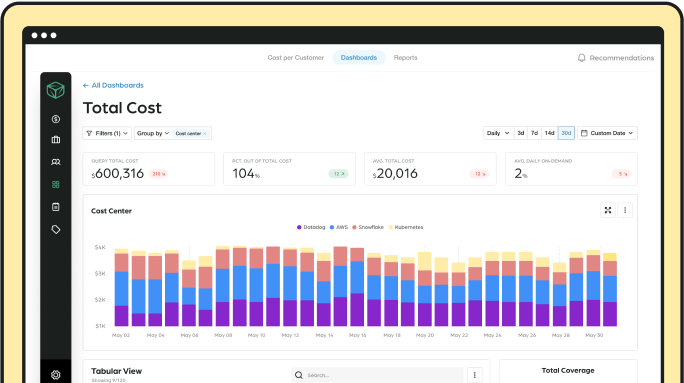Image resolution: width=684 pixels, height=383 pixels.
Task: Open the Group by dropdown
Action: (x=153, y=133)
